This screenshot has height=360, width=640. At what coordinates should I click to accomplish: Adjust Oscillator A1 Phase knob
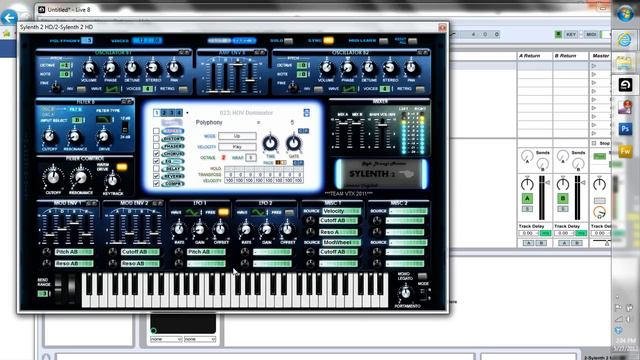[111, 69]
